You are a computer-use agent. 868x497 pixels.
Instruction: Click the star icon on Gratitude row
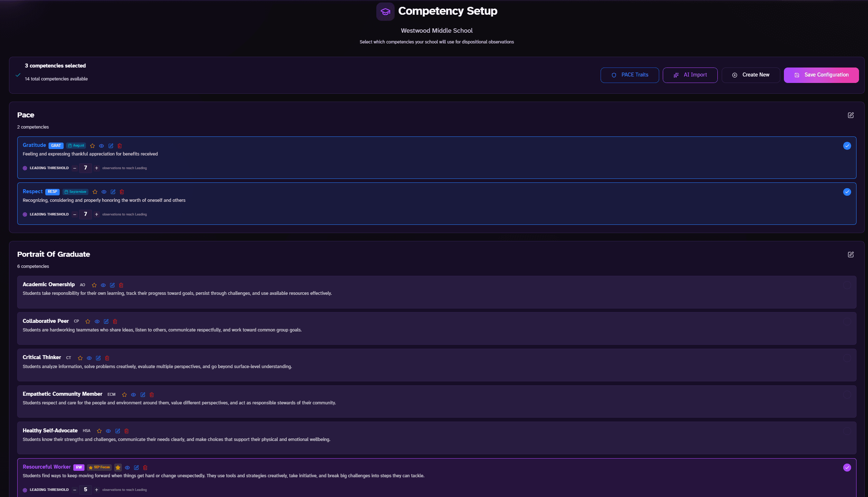pyautogui.click(x=92, y=146)
